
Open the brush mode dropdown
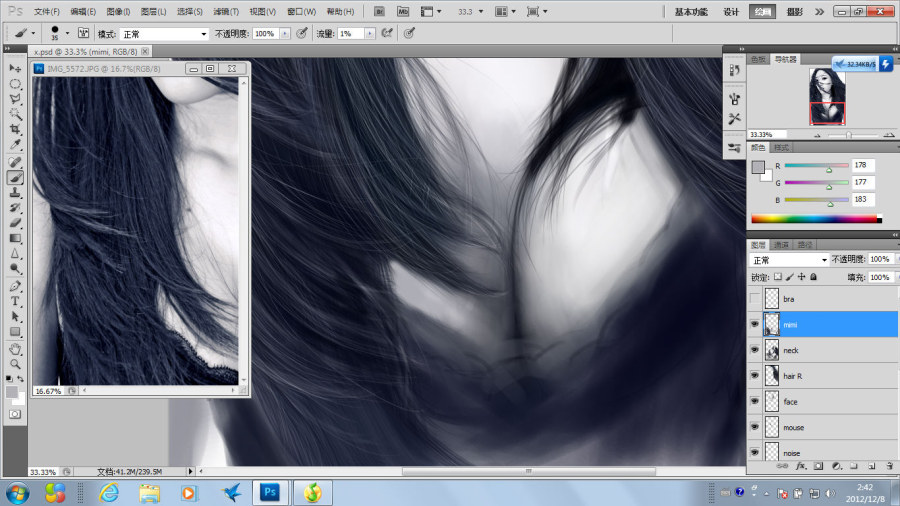click(164, 34)
